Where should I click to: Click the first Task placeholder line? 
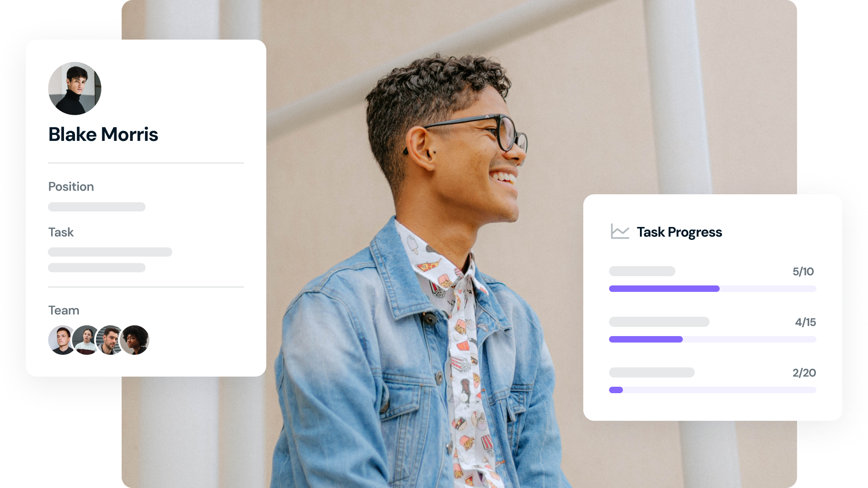110,252
